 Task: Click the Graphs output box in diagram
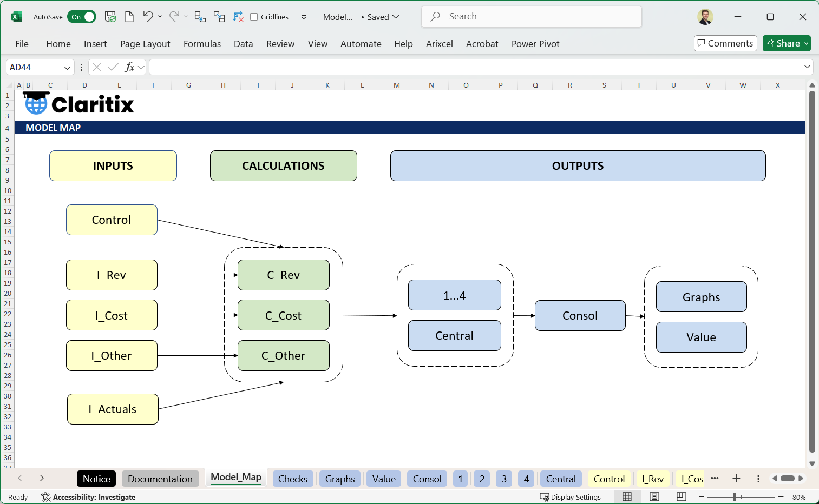(701, 297)
